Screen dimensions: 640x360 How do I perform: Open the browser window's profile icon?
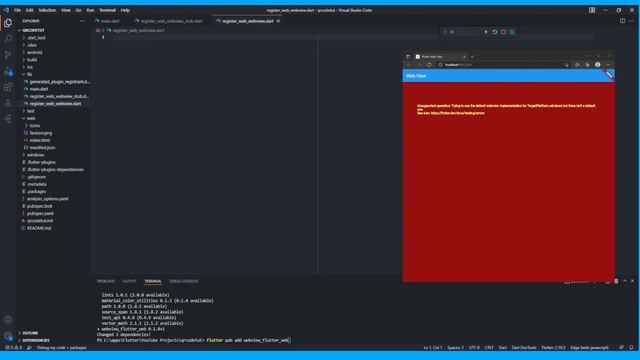[598, 65]
